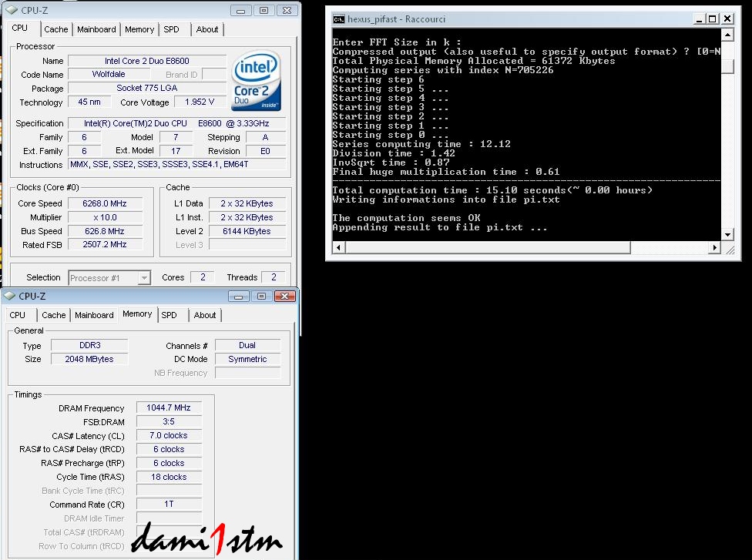Click the 'Total computation time : 15.10 seconds' line
Viewport: 752px width, 560px height.
pos(492,190)
